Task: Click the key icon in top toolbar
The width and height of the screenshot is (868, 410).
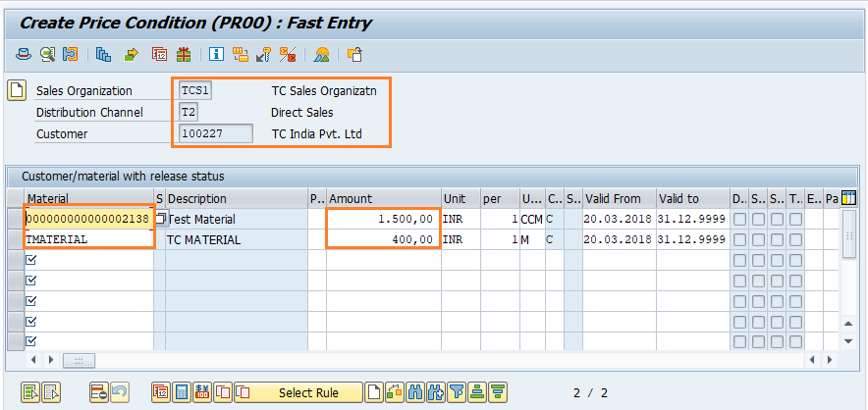Action: point(264,54)
